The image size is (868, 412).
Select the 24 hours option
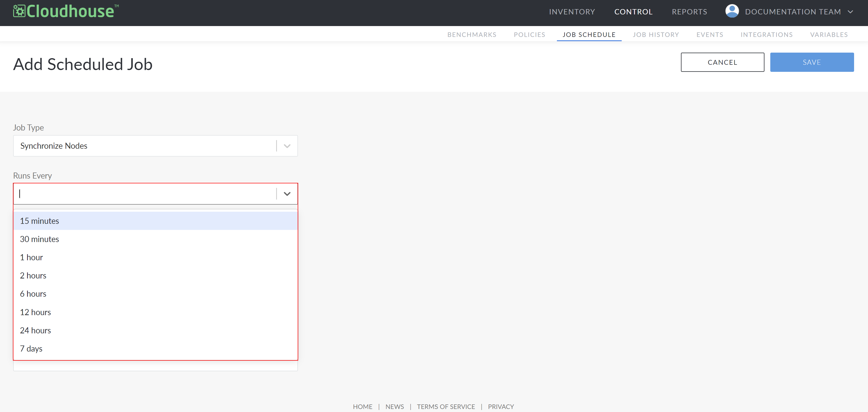coord(155,331)
